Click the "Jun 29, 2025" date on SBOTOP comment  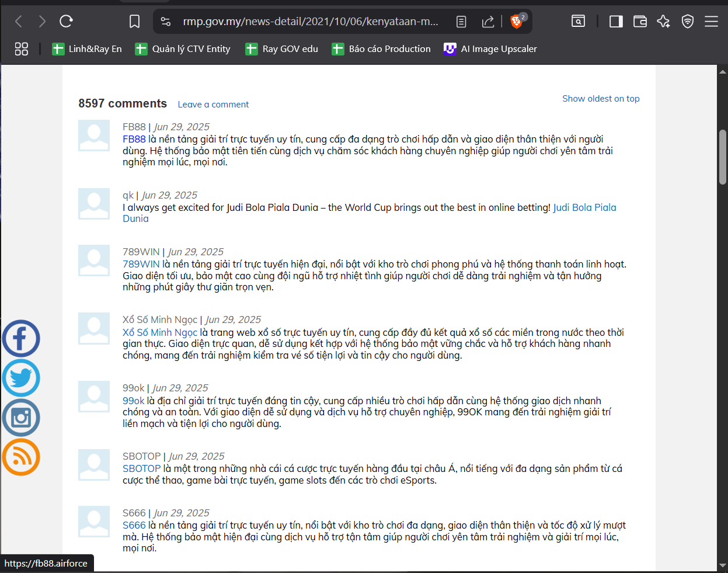coord(197,456)
